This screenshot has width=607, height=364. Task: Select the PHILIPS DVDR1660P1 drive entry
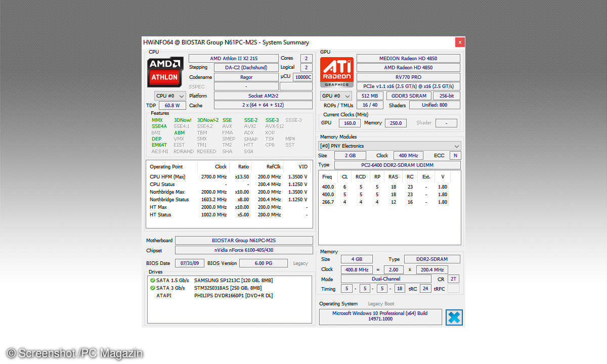pos(230,295)
